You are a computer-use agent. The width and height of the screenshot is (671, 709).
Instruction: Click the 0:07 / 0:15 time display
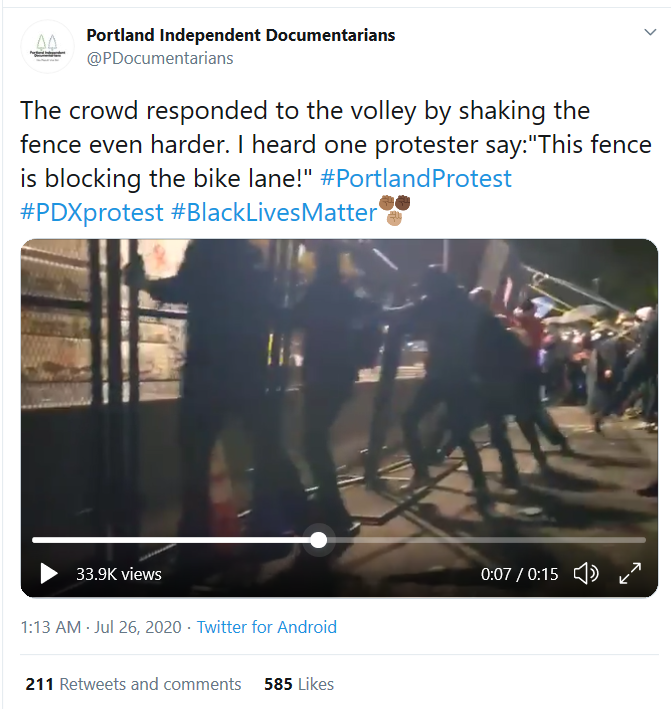(519, 574)
